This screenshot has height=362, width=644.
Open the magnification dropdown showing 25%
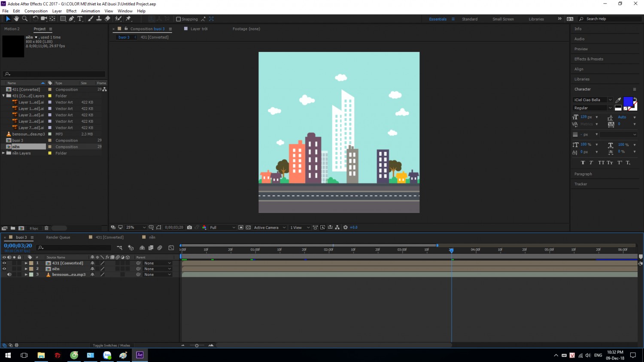(x=135, y=227)
